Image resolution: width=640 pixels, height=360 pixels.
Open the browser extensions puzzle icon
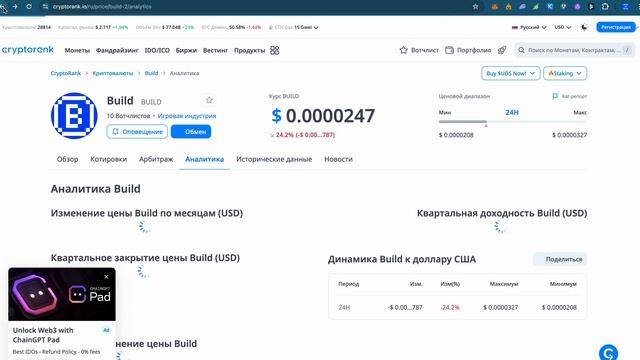click(x=605, y=7)
